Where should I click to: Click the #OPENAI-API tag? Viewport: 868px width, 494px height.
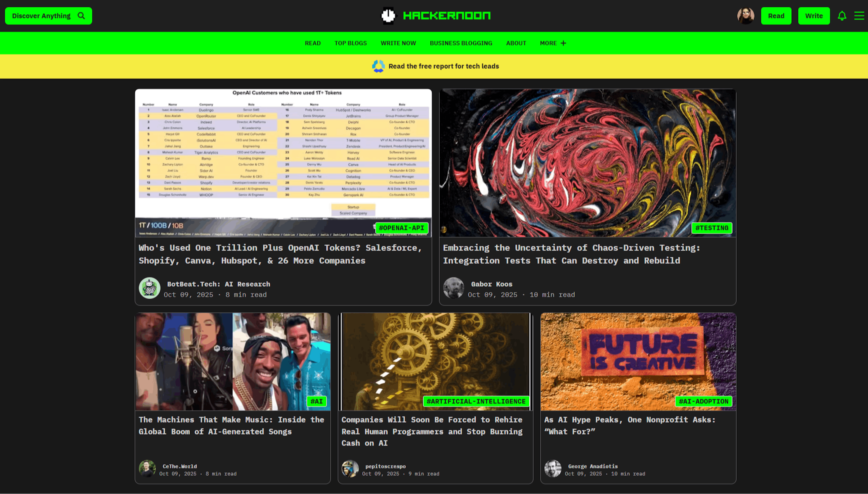401,228
